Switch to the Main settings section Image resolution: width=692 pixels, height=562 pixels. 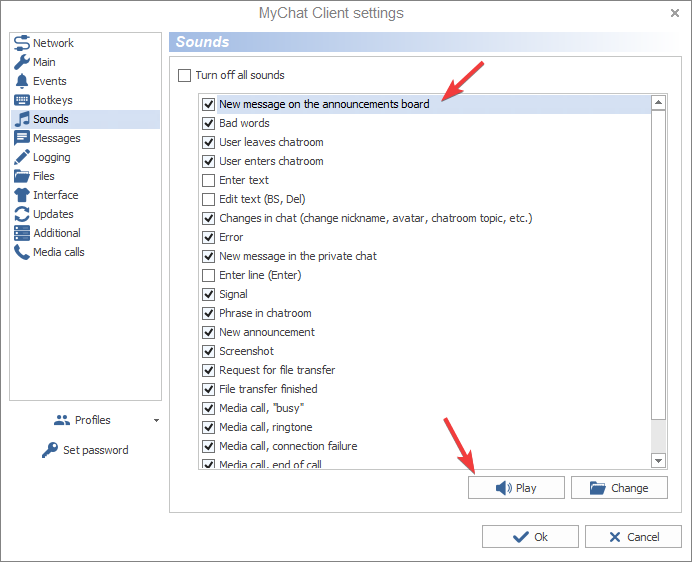(86, 62)
